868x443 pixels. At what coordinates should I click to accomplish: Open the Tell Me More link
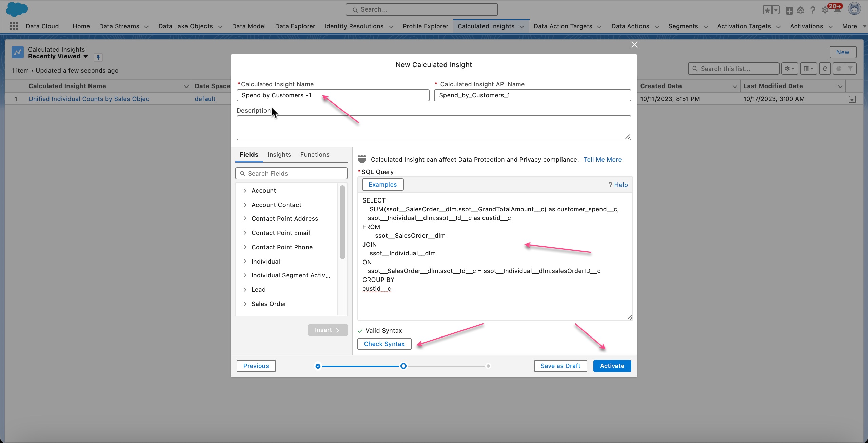pos(603,160)
